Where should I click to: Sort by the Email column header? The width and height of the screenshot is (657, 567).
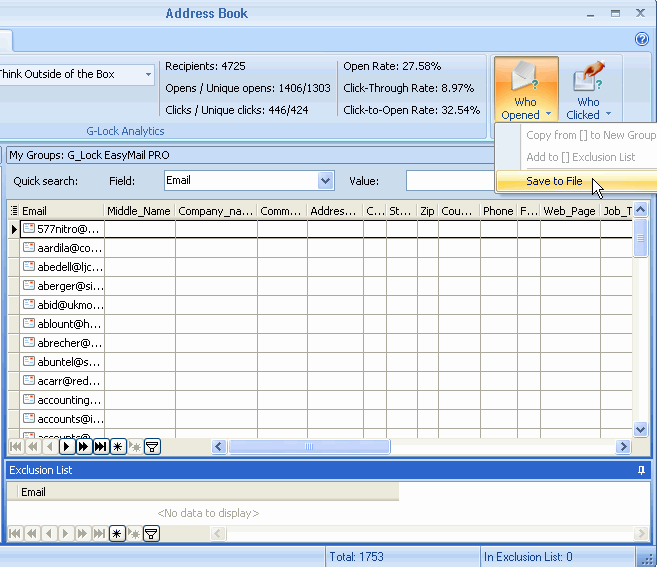(62, 211)
